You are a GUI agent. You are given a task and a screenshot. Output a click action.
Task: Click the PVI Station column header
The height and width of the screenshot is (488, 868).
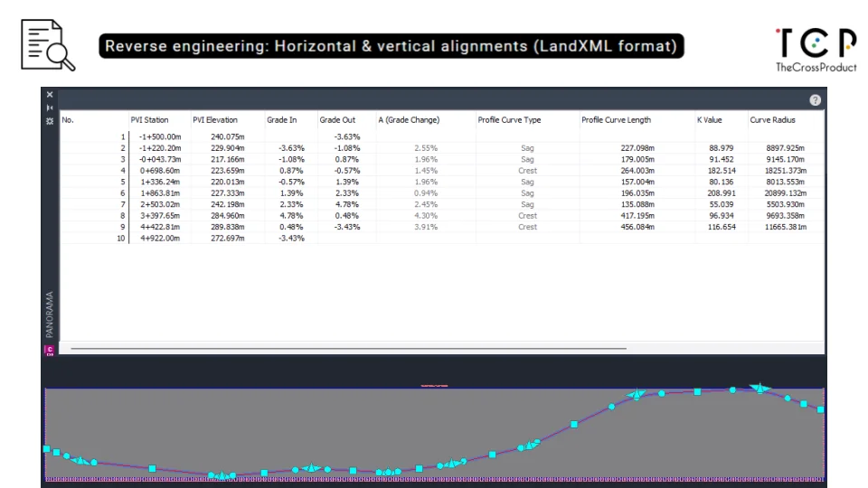[149, 120]
